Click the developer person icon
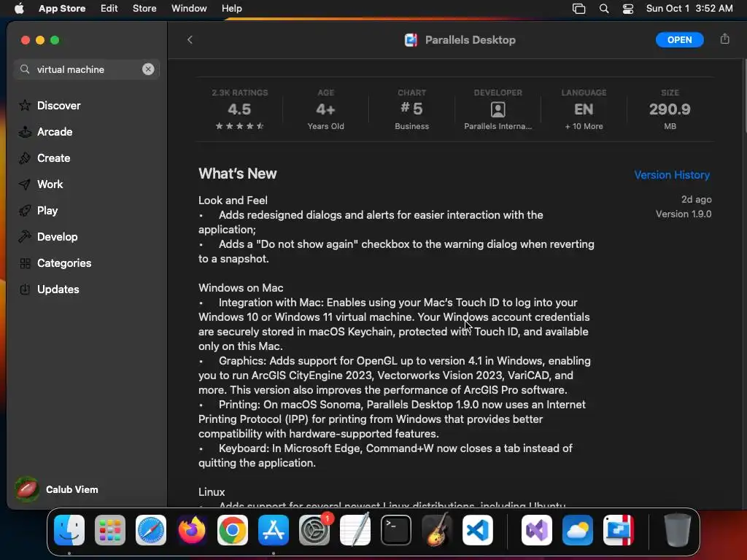 pyautogui.click(x=498, y=109)
